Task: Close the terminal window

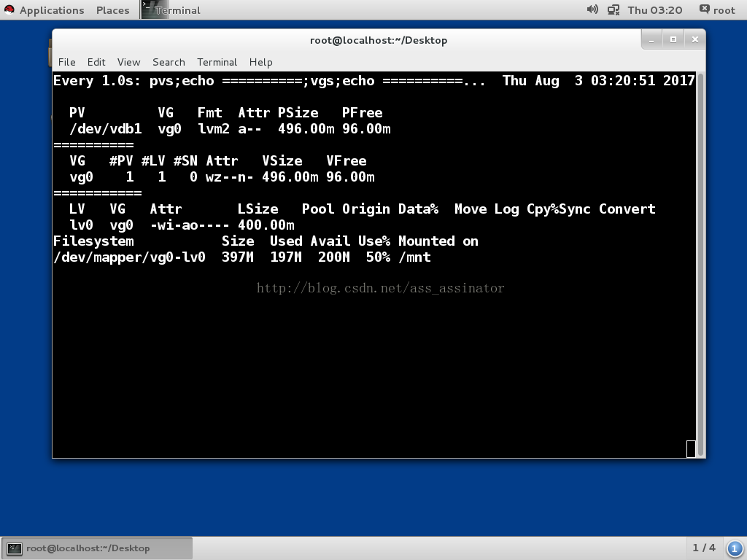Action: pyautogui.click(x=695, y=40)
